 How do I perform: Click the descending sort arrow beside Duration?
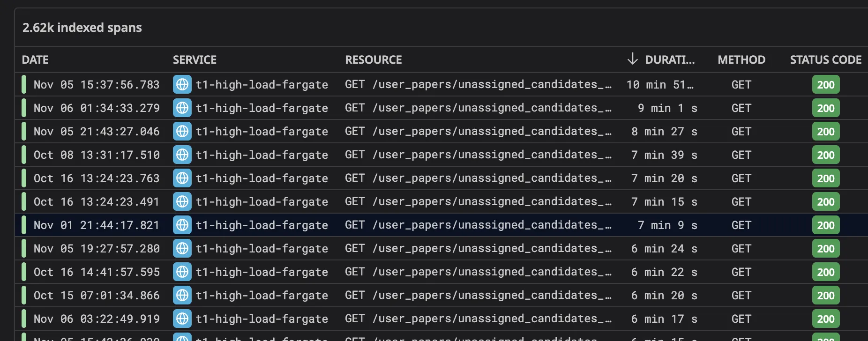pyautogui.click(x=632, y=59)
